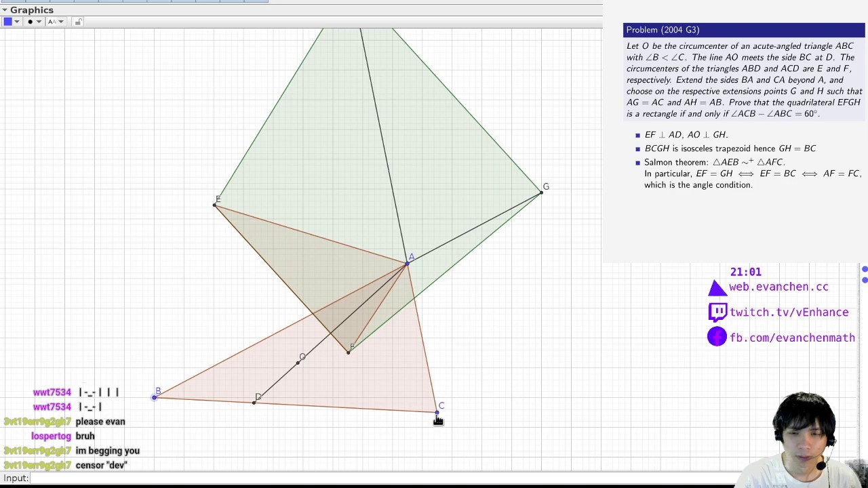Select circumcenter point E
Screen dimensions: 868x488
point(214,205)
